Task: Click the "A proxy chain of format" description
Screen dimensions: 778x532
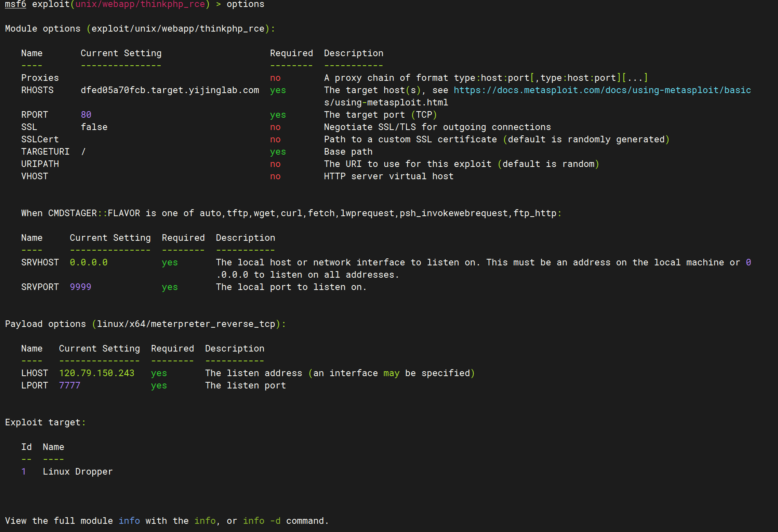Action: 486,78
